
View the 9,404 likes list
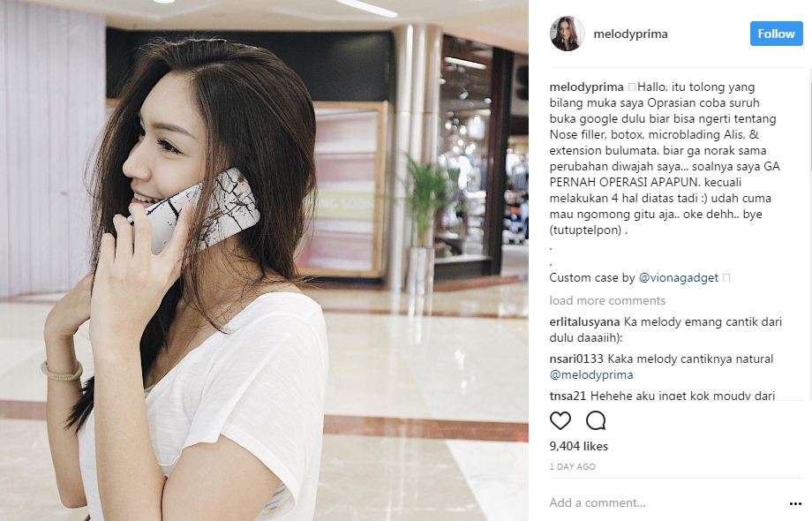click(578, 446)
